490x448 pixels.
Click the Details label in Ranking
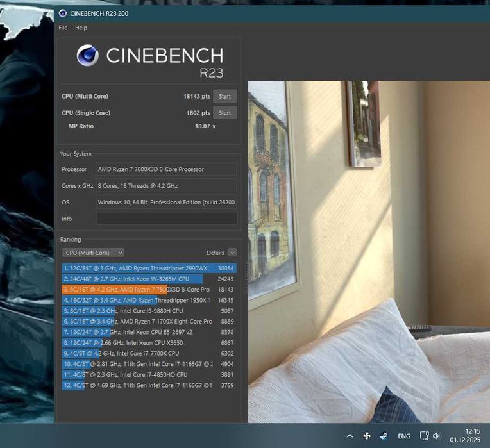[215, 253]
